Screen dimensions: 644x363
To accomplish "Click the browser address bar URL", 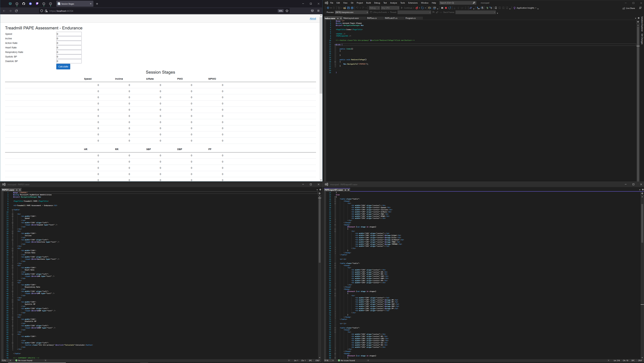I will [x=61, y=11].
